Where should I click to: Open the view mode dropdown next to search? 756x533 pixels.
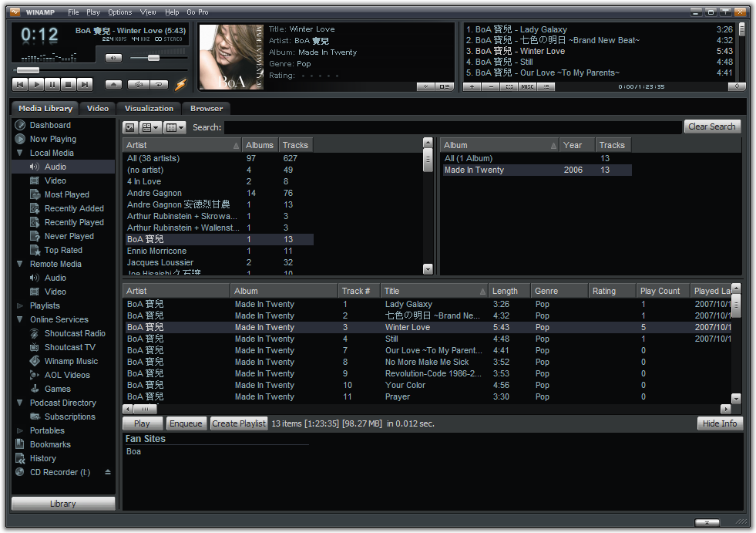[150, 127]
